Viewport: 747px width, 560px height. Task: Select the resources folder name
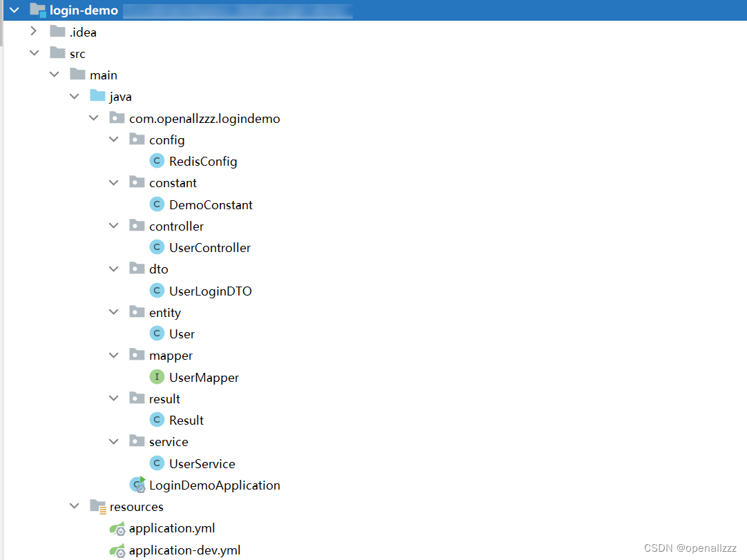(x=137, y=507)
